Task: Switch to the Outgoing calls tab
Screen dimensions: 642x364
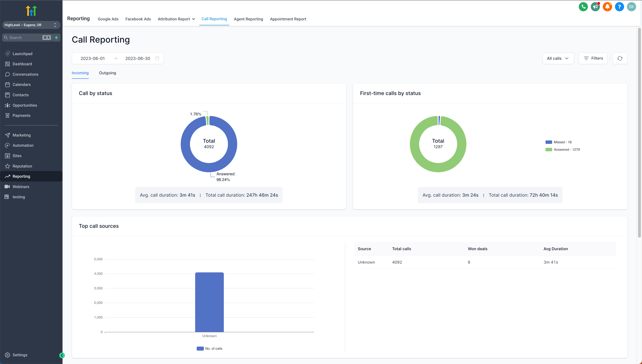Action: (x=107, y=73)
